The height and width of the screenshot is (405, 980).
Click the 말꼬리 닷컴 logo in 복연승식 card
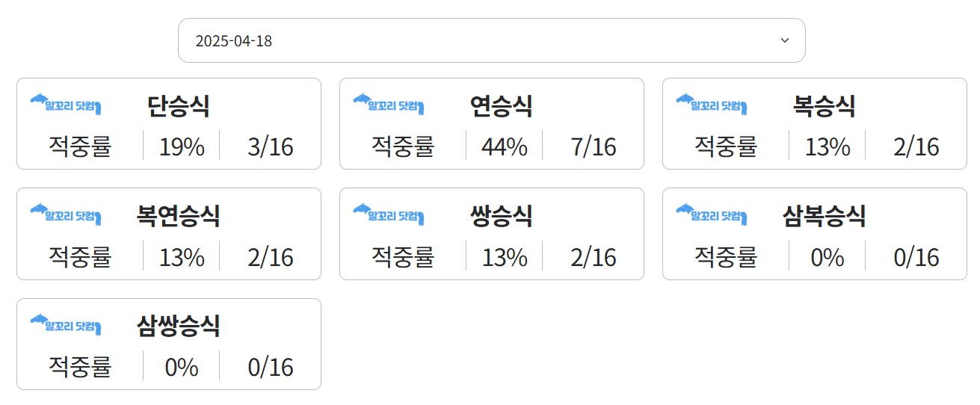(66, 214)
